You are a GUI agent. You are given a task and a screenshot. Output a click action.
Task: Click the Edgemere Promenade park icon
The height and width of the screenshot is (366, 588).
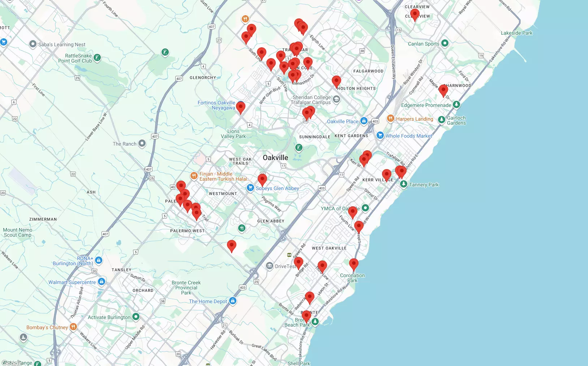pos(456,105)
